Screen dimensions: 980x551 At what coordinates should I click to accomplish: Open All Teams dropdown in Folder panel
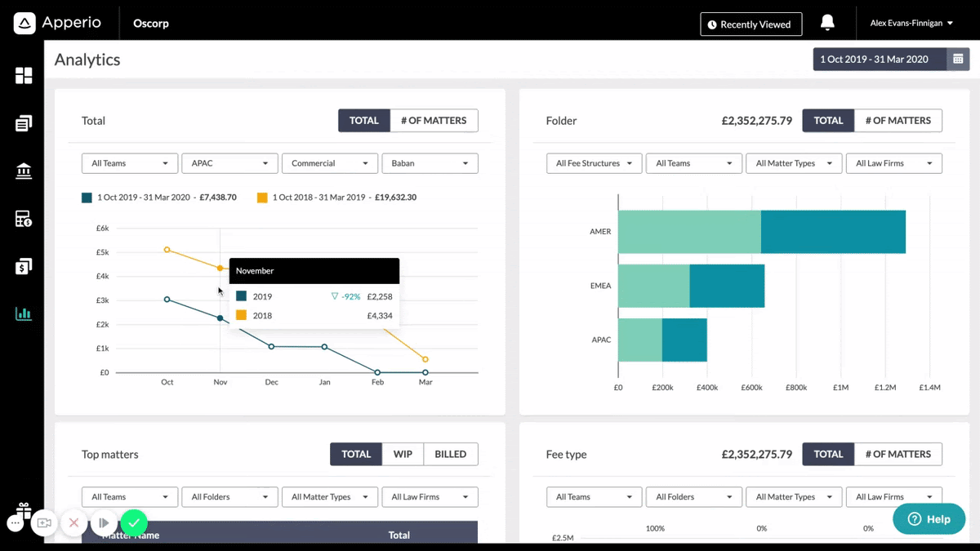(x=694, y=163)
